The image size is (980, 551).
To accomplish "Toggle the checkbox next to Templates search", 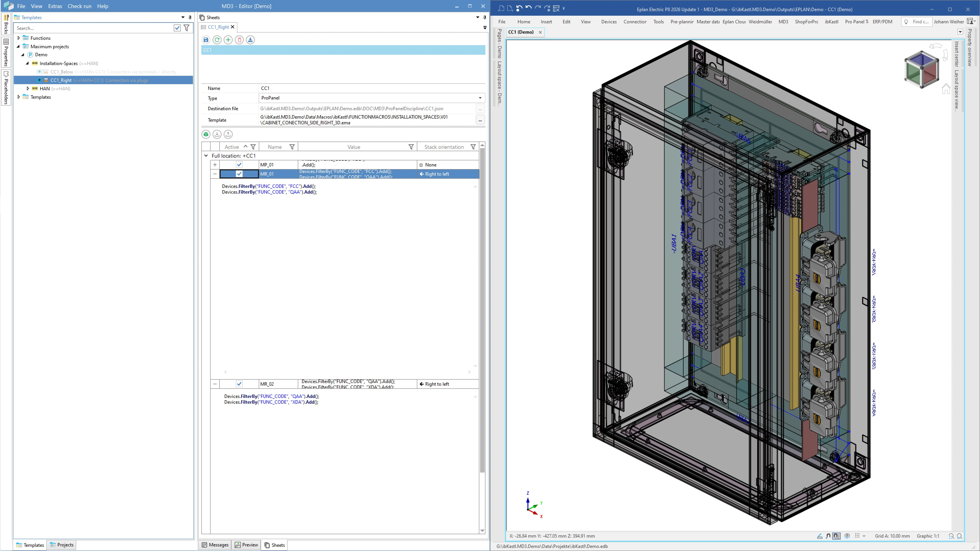I will [x=177, y=28].
